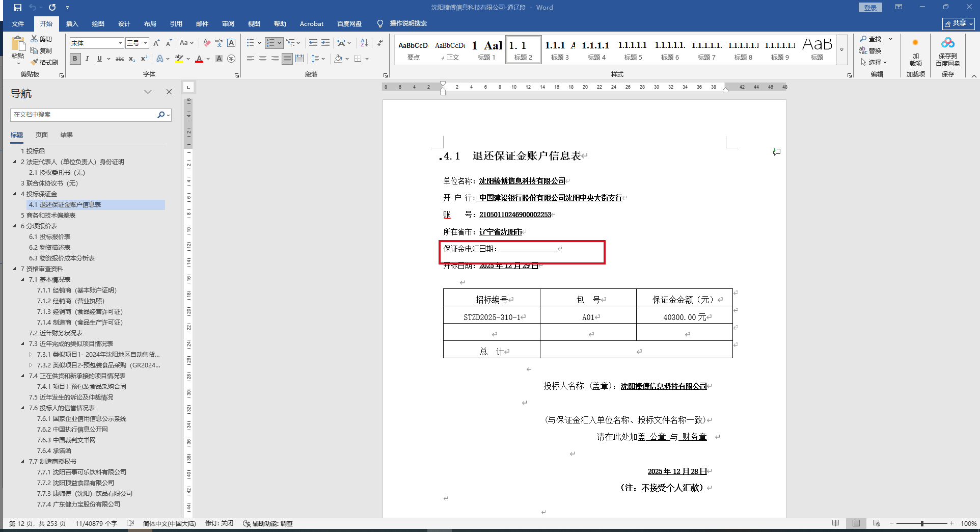Viewport: 980px width, 532px height.
Task: Toggle bold formatting
Action: click(75, 59)
